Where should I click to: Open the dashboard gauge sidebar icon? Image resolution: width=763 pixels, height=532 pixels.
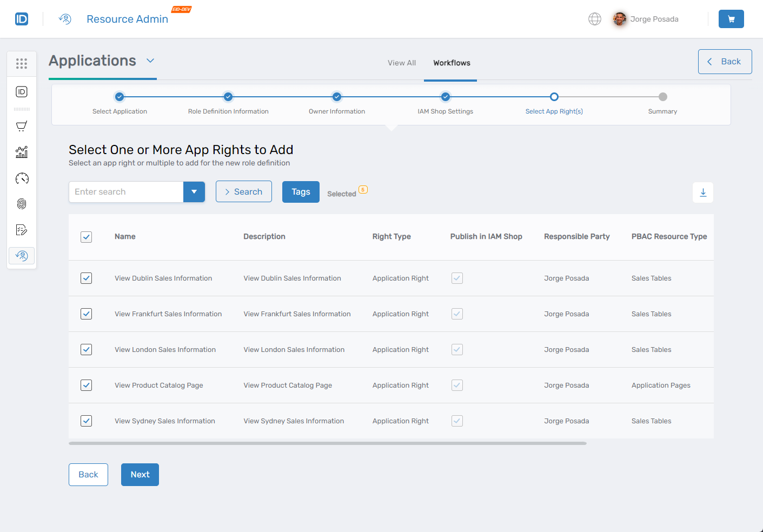tap(22, 178)
